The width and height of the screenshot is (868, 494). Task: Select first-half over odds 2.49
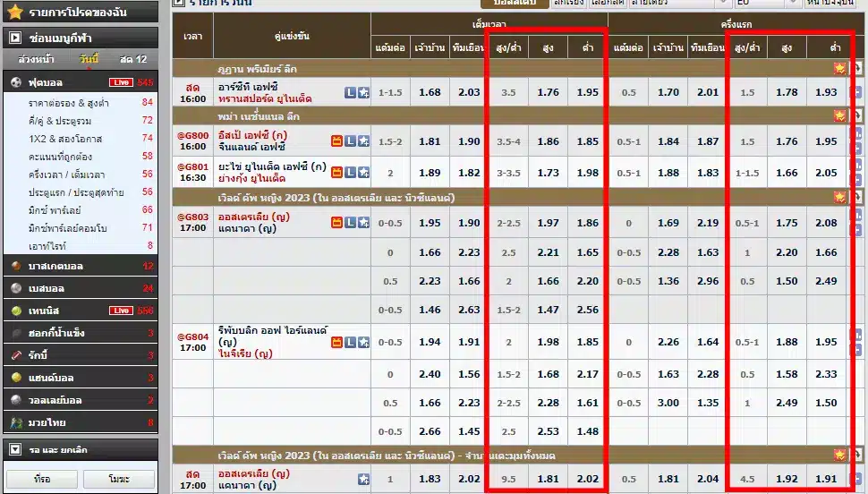(x=787, y=403)
